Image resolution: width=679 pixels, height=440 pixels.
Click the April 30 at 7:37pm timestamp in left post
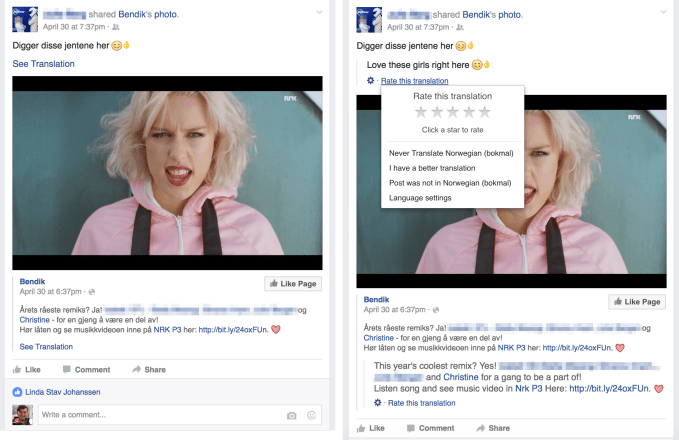tap(74, 27)
